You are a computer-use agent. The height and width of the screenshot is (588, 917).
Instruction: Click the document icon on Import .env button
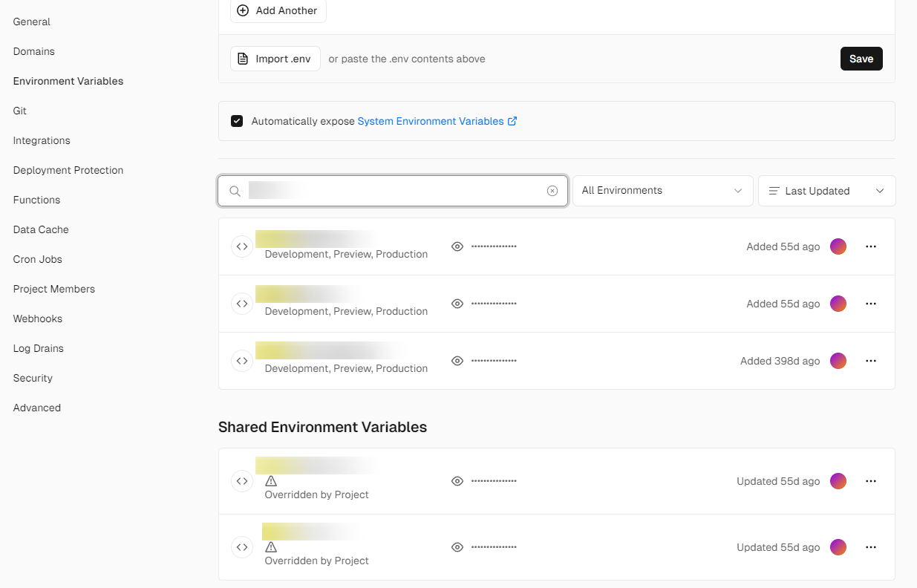tap(244, 58)
